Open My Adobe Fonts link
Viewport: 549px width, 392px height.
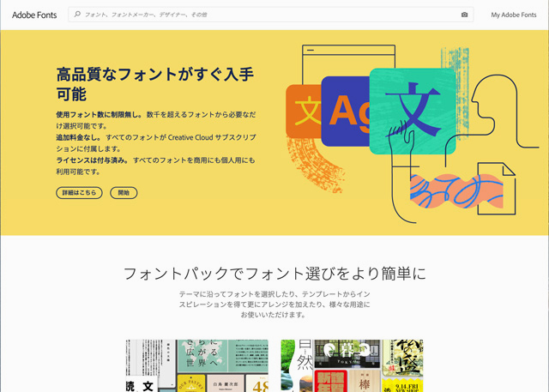point(514,15)
